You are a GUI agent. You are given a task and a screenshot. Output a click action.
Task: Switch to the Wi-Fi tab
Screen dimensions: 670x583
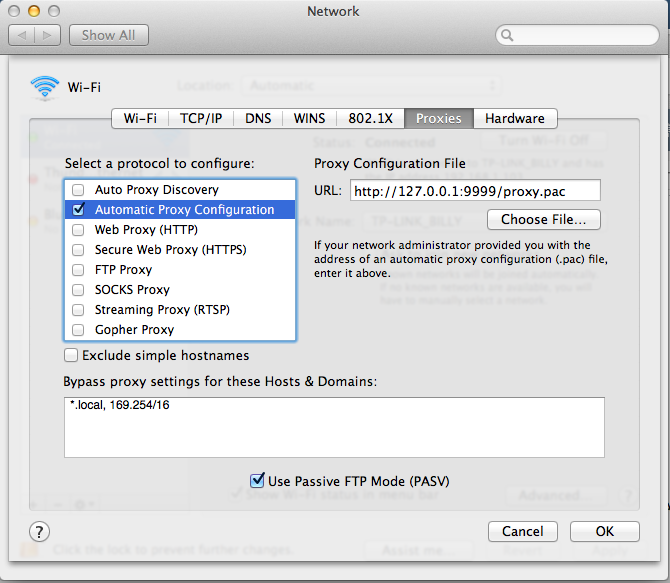pos(140,118)
